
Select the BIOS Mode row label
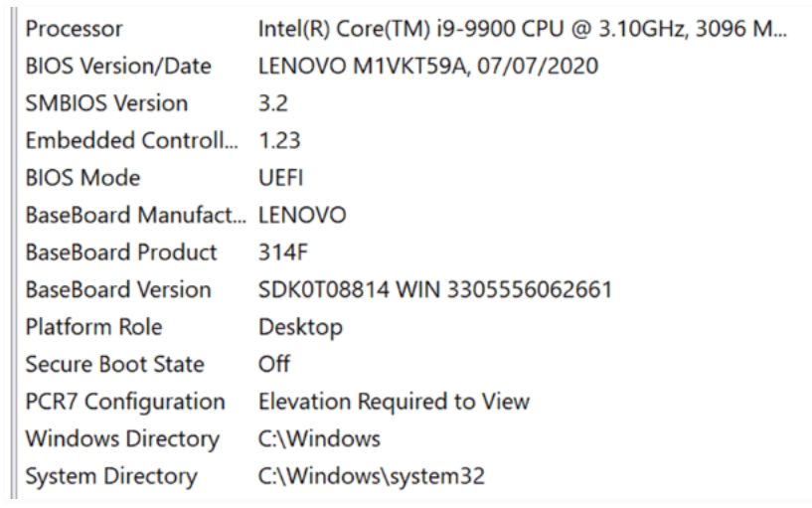tap(82, 178)
